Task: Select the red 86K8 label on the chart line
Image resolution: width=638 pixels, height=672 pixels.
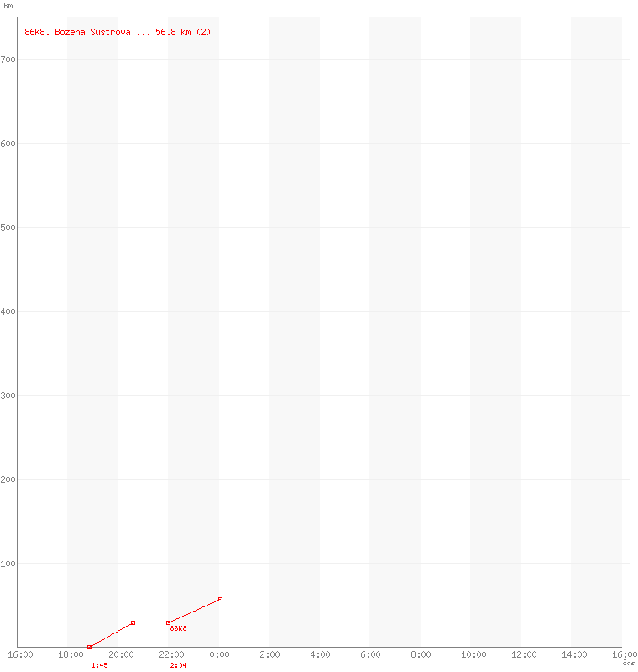Action: click(178, 628)
